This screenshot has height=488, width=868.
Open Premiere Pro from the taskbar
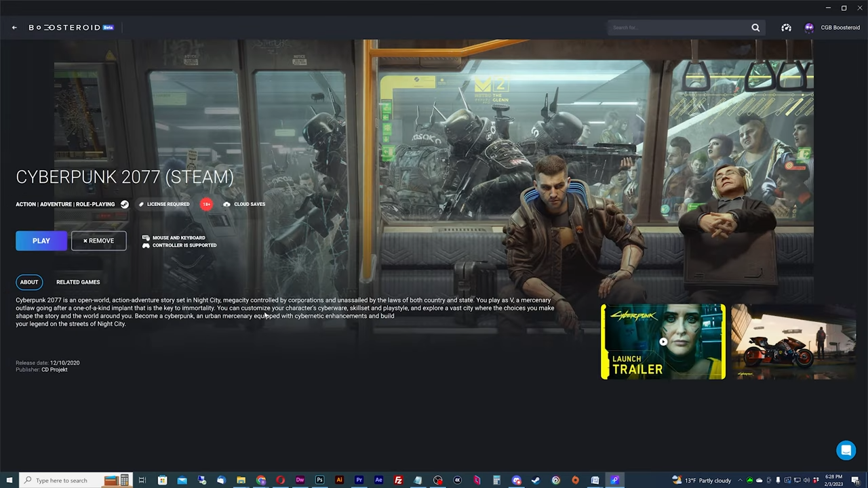tap(359, 481)
